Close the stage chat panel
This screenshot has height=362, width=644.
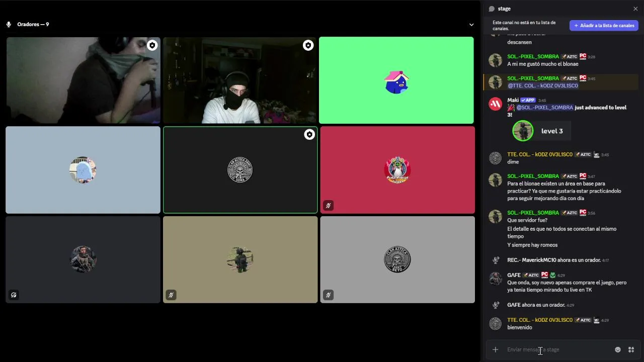tap(635, 9)
